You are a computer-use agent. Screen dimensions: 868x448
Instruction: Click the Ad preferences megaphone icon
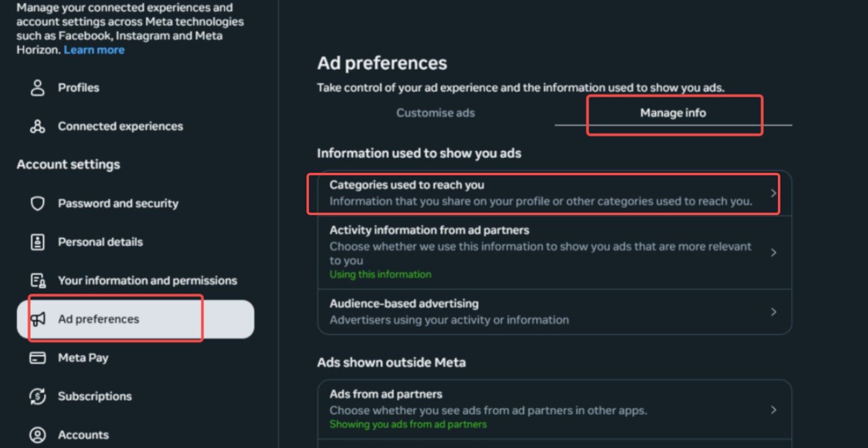pyautogui.click(x=38, y=319)
